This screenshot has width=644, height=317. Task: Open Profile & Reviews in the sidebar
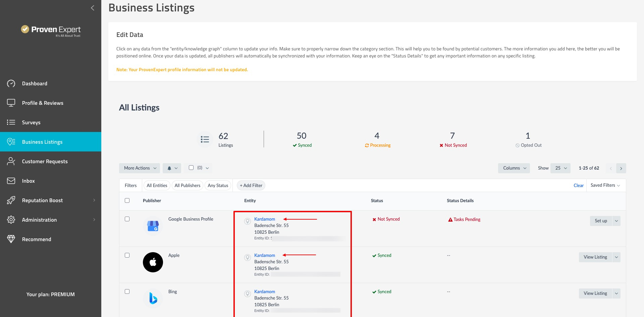[51, 103]
